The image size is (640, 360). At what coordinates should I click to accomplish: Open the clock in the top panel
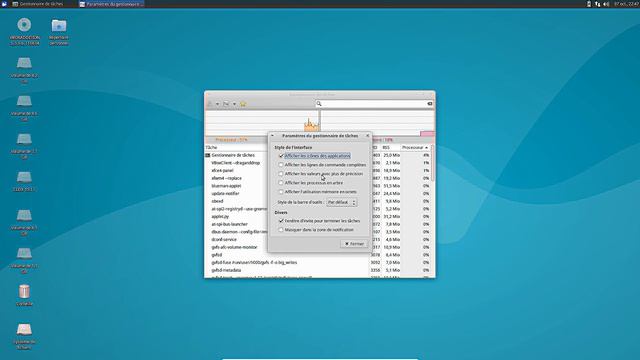tap(626, 4)
